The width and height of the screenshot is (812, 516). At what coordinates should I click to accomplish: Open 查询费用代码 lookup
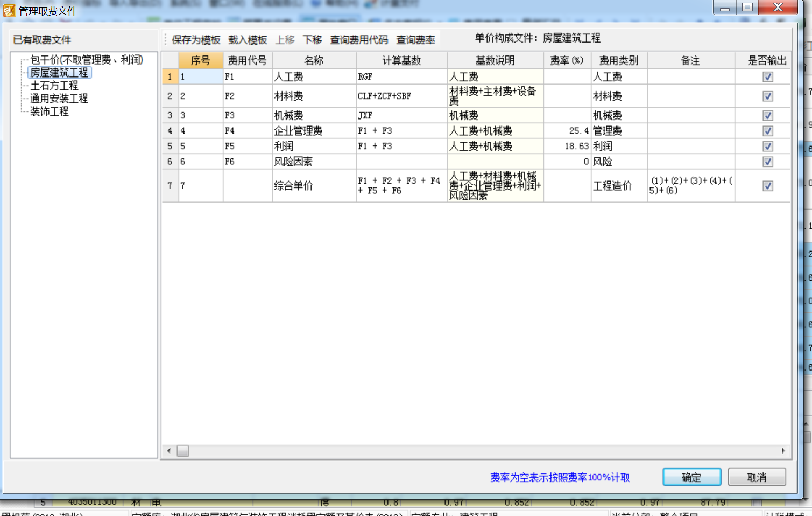[x=359, y=40]
